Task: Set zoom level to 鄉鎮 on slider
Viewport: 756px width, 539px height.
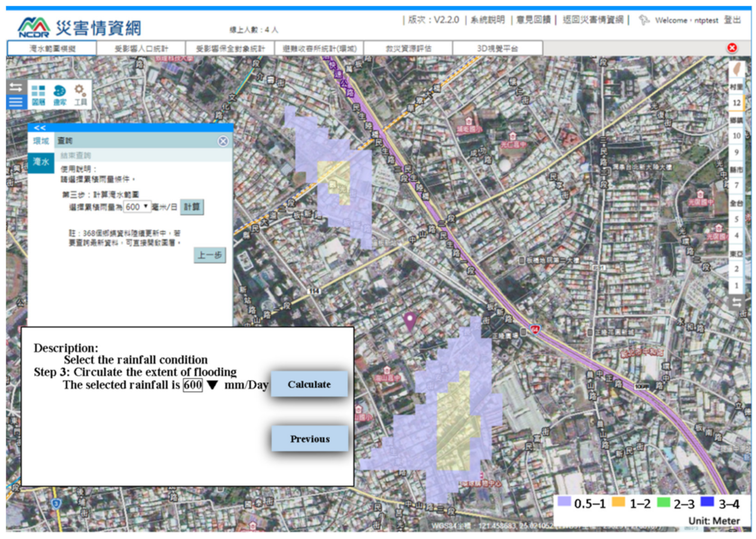Action: coord(736,120)
